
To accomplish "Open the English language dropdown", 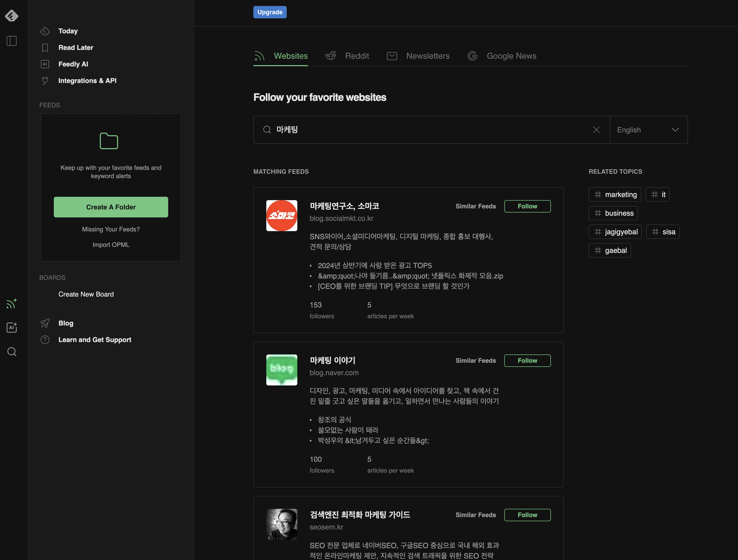I will pos(648,130).
